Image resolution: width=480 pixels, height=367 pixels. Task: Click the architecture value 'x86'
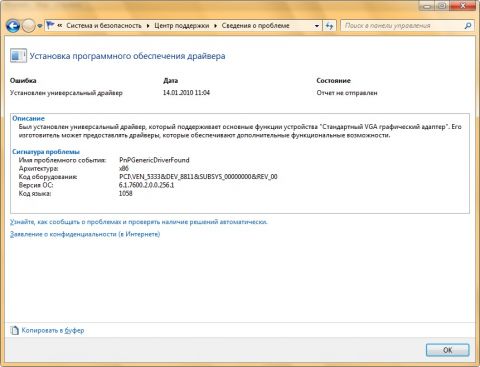[124, 168]
